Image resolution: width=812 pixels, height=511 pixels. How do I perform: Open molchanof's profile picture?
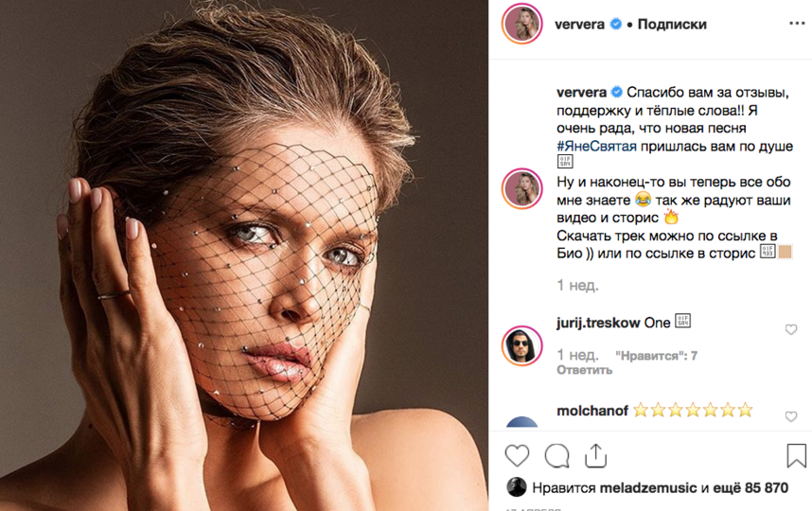(x=521, y=423)
